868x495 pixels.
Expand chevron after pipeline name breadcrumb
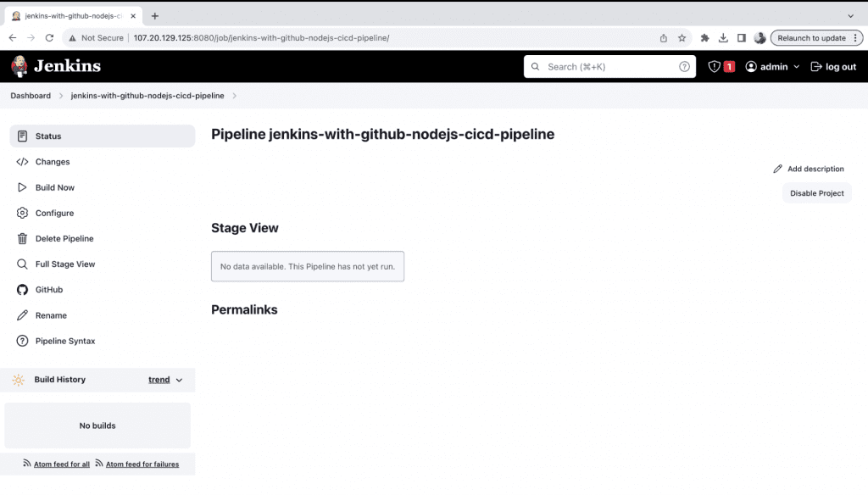(235, 96)
